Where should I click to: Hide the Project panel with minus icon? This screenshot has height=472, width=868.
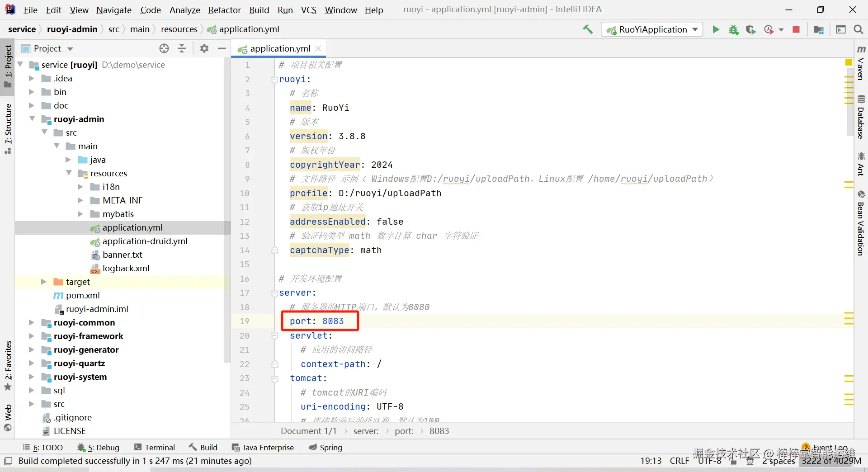click(222, 48)
